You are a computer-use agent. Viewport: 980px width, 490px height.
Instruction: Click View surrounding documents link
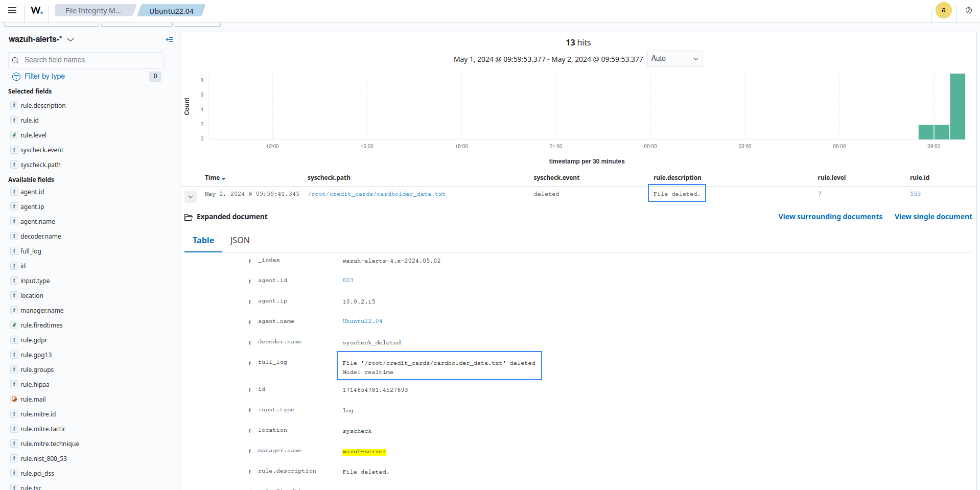click(830, 217)
